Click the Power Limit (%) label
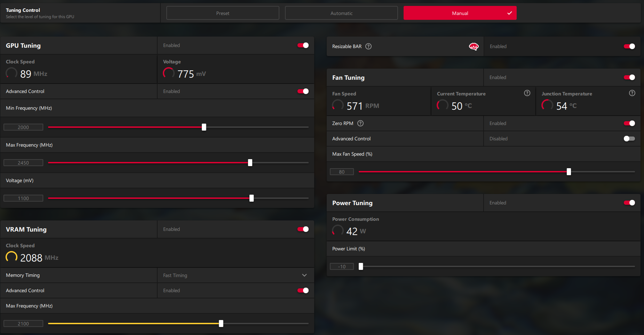The image size is (644, 335). [x=349, y=249]
